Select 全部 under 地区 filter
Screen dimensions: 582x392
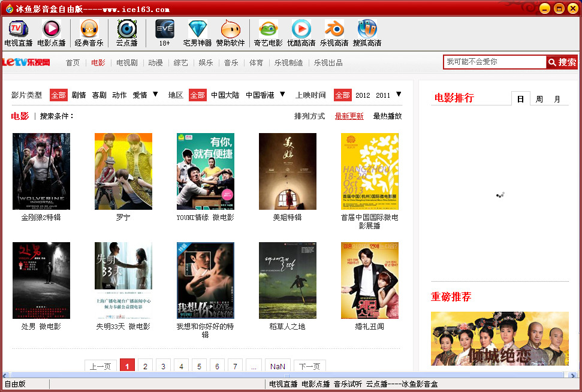[198, 95]
